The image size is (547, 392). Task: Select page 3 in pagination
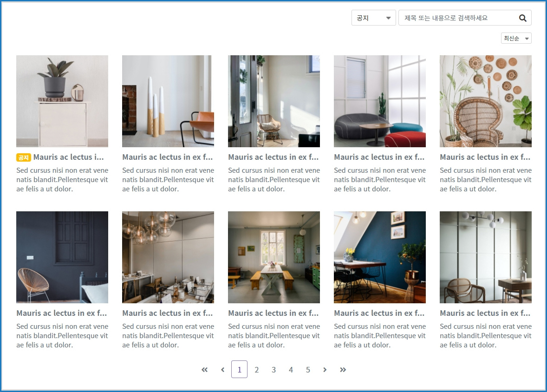[x=273, y=370]
